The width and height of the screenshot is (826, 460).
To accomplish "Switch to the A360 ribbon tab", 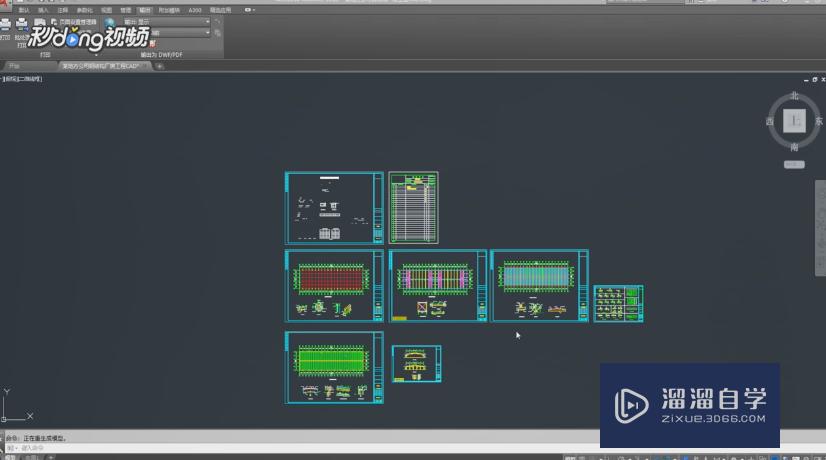I will [x=195, y=10].
